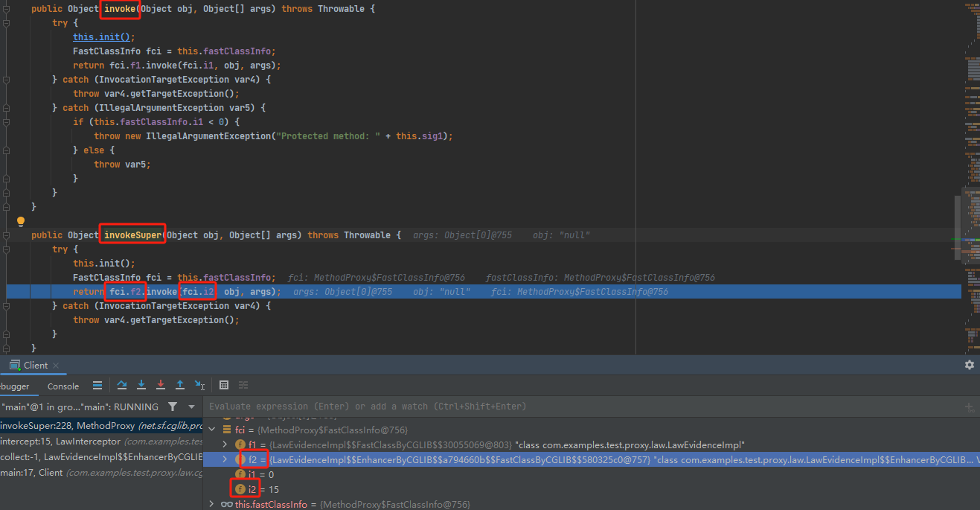Click the Step Into debugger icon

point(141,385)
